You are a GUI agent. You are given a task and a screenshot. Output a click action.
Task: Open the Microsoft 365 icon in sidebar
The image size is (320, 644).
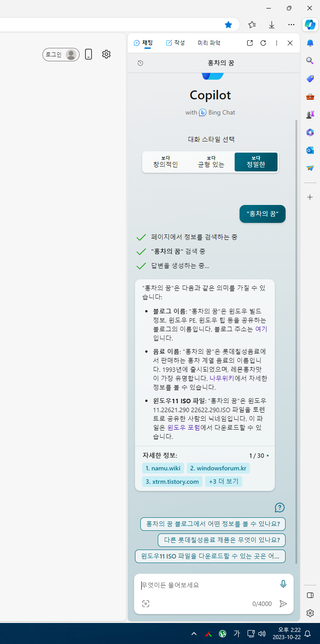(x=310, y=132)
